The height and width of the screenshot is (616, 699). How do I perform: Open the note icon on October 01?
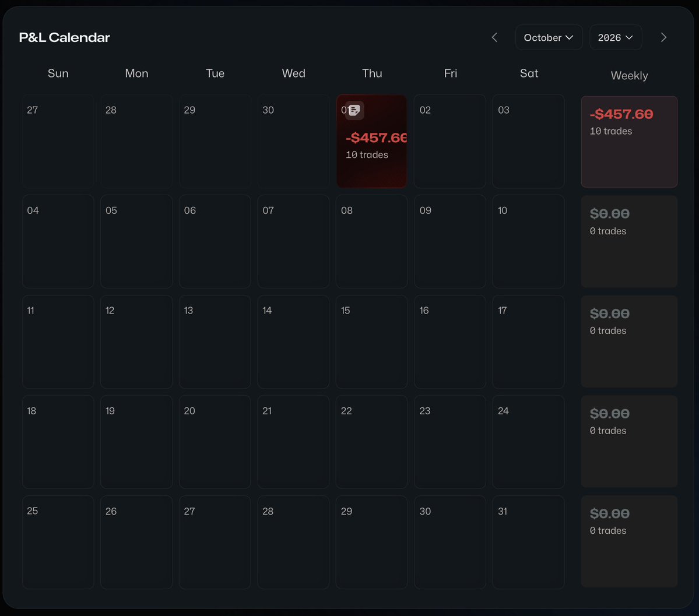click(354, 110)
